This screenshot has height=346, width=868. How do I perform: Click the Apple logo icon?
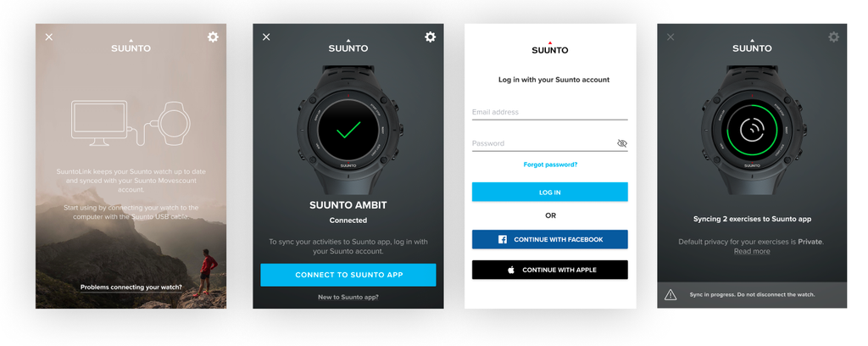511,270
